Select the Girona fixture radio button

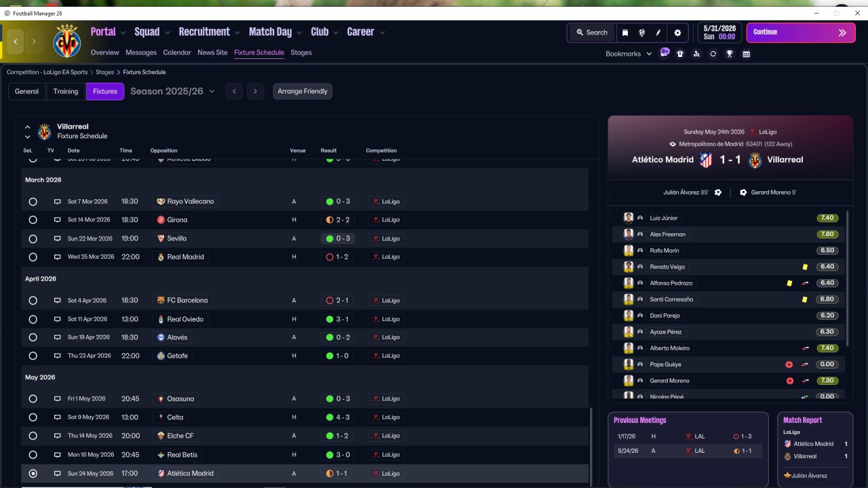point(33,220)
